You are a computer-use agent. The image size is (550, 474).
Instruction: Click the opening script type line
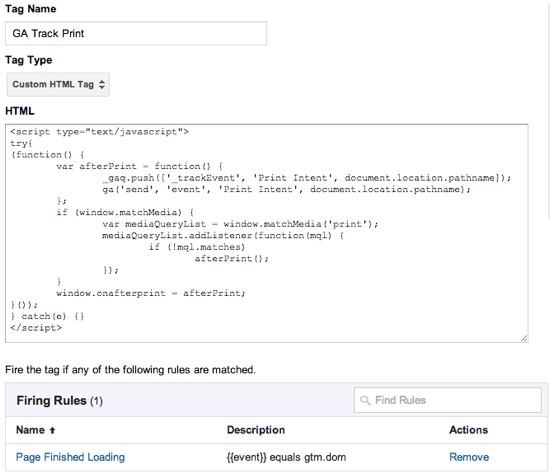[x=100, y=132]
